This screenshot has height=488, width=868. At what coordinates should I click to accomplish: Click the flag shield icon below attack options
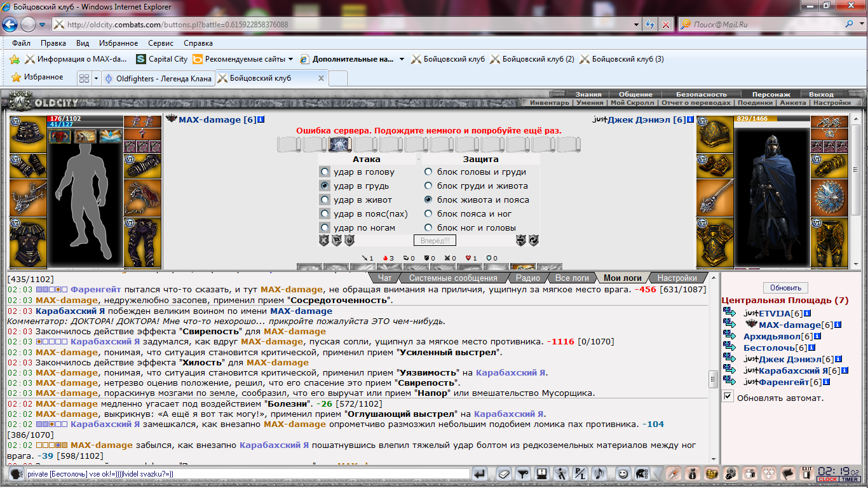(x=337, y=241)
